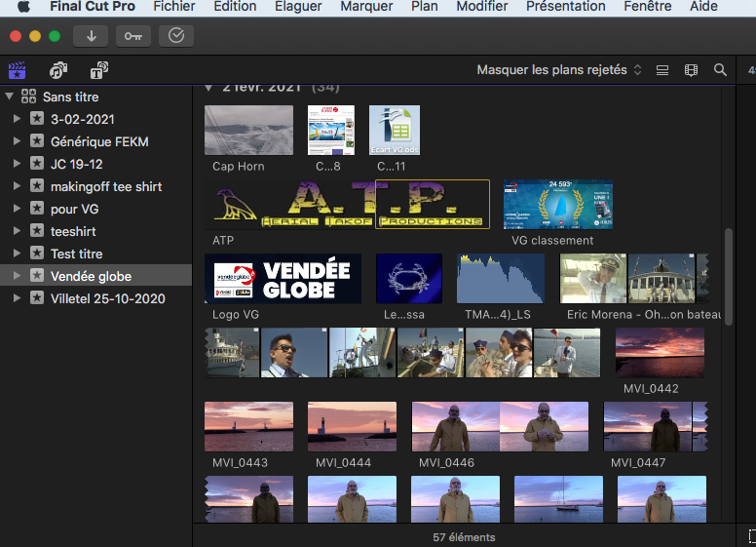Screen dimensions: 756x547
Task: Open the Plan menu
Action: (x=425, y=7)
